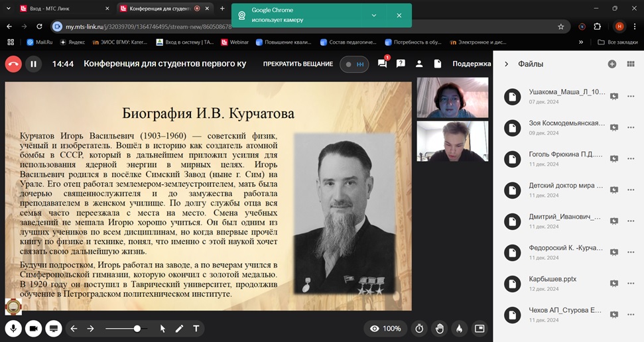Open more options for the Федороский К. file
Viewport: 644px width, 342px height.
pyautogui.click(x=631, y=253)
